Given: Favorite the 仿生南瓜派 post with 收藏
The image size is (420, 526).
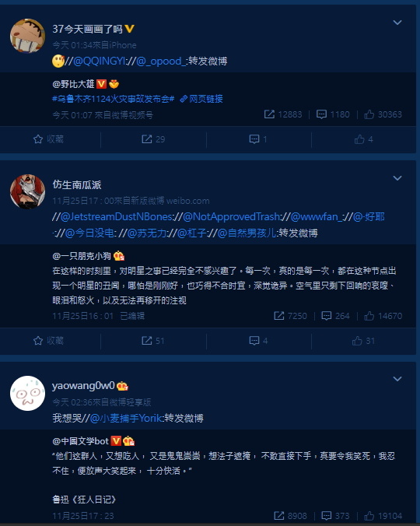Looking at the screenshot, I should pyautogui.click(x=48, y=341).
